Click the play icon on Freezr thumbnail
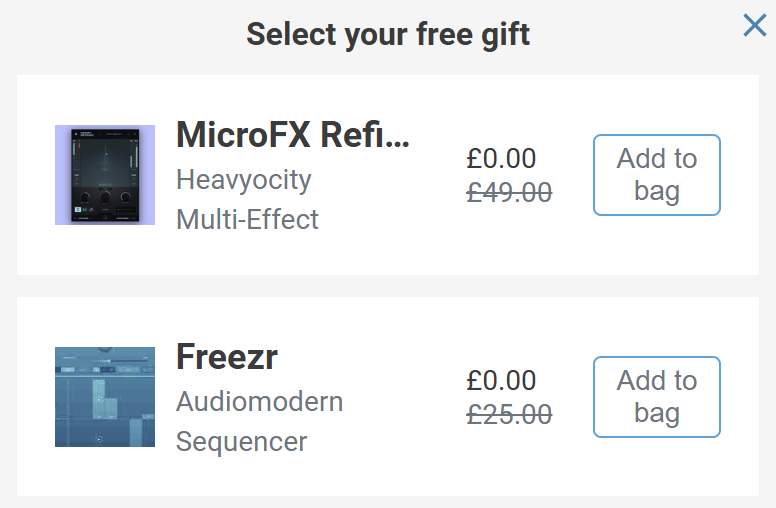The width and height of the screenshot is (776, 508). click(x=99, y=438)
